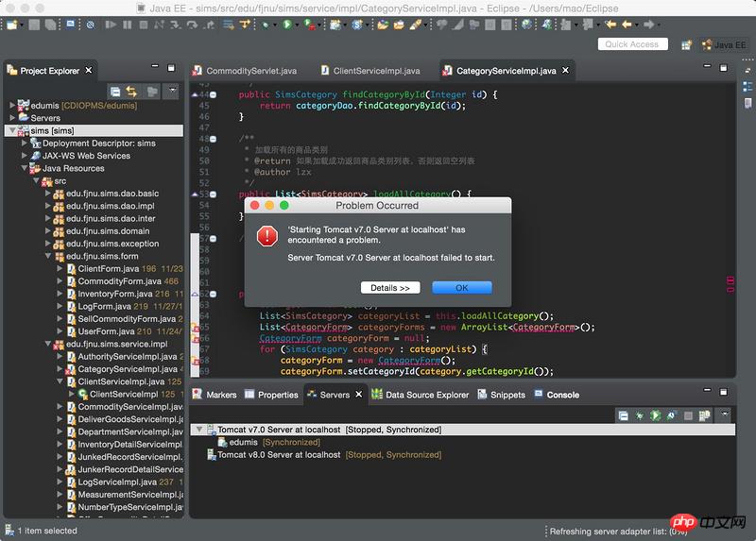
Task: Start the server from Servers view toolbar
Action: (x=657, y=414)
